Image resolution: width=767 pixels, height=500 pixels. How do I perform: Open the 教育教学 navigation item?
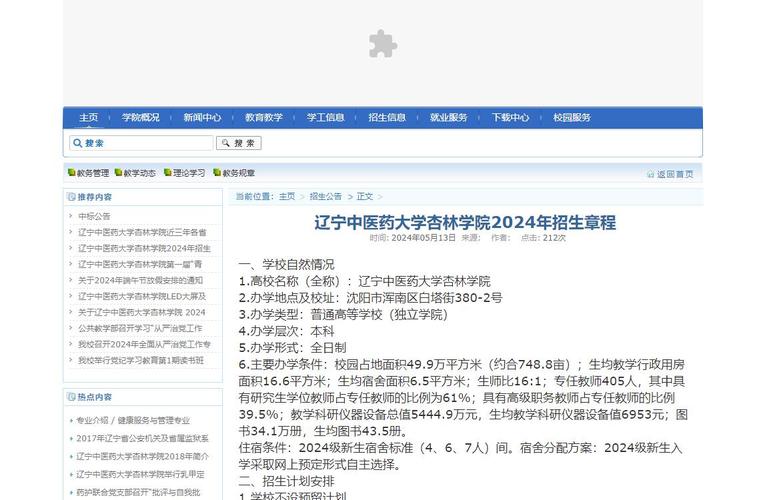point(264,117)
